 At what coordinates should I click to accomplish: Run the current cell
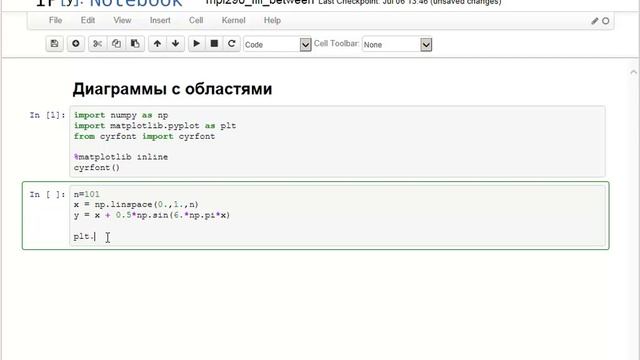(196, 44)
